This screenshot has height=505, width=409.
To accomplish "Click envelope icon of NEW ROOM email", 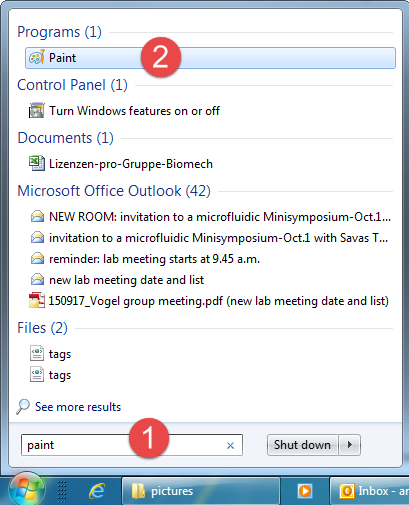I will pyautogui.click(x=37, y=217).
